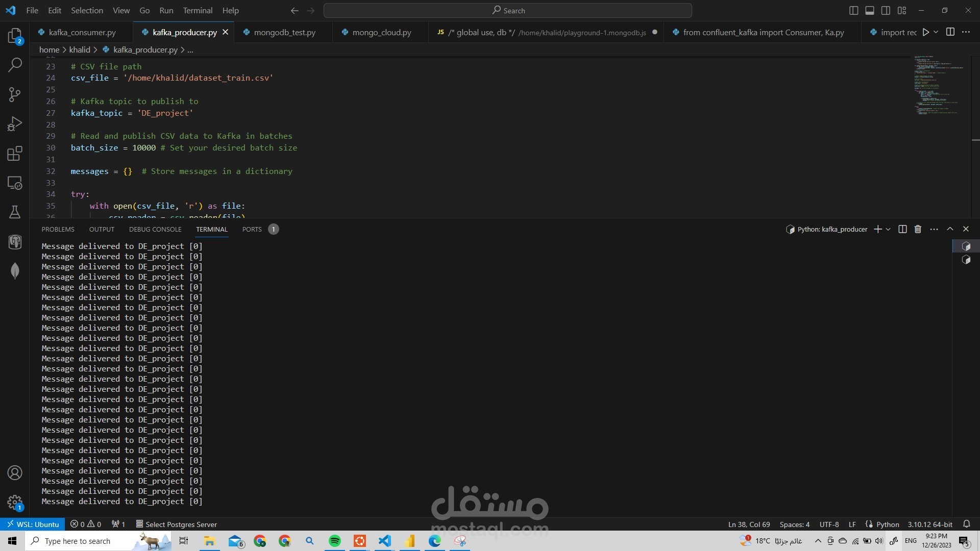
Task: Open the DEBUG CONSOLE panel tab
Action: click(155, 229)
